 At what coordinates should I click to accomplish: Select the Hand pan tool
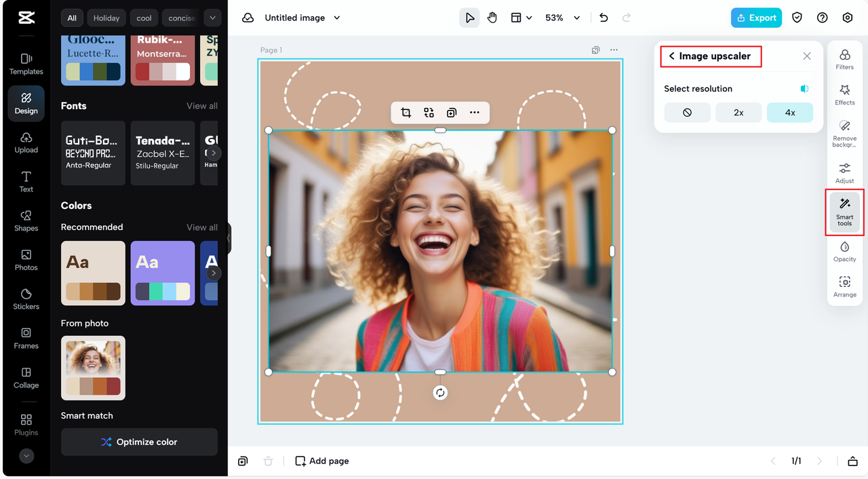pos(492,18)
